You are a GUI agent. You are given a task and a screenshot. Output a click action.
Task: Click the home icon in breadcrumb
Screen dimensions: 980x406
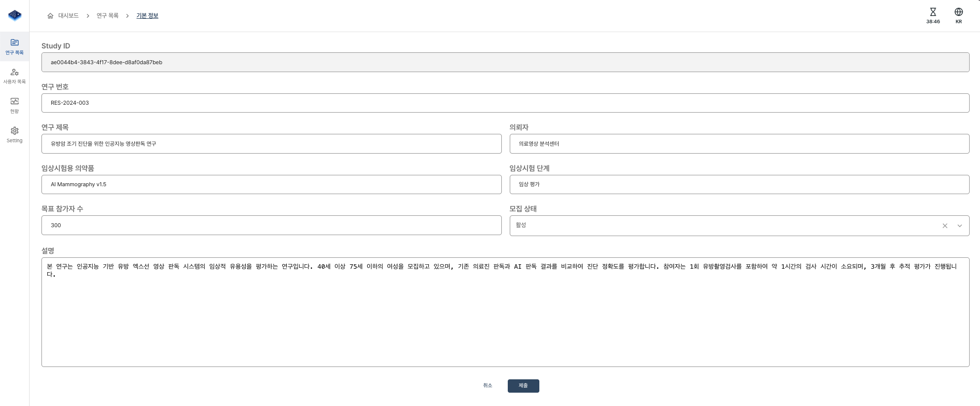[x=50, y=16]
